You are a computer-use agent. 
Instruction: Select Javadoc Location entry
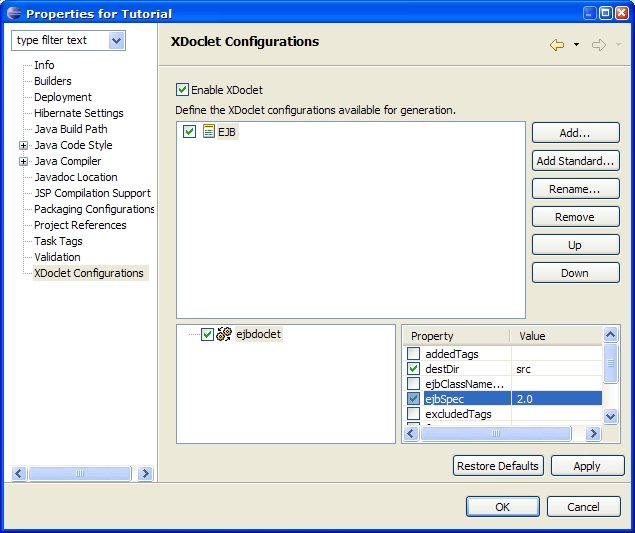pyautogui.click(x=76, y=177)
